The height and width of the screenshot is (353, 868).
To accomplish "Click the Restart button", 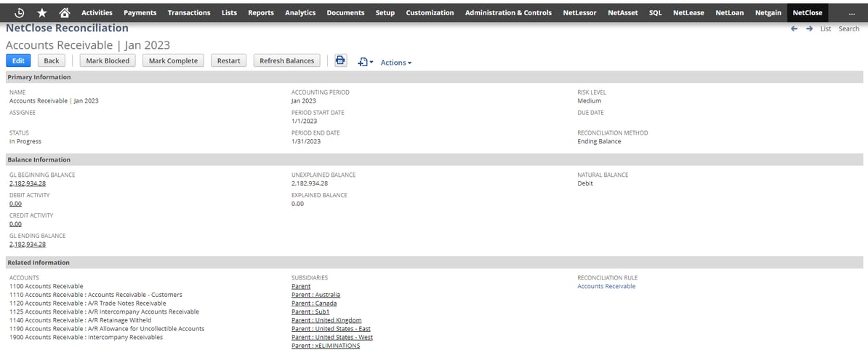I will 228,61.
